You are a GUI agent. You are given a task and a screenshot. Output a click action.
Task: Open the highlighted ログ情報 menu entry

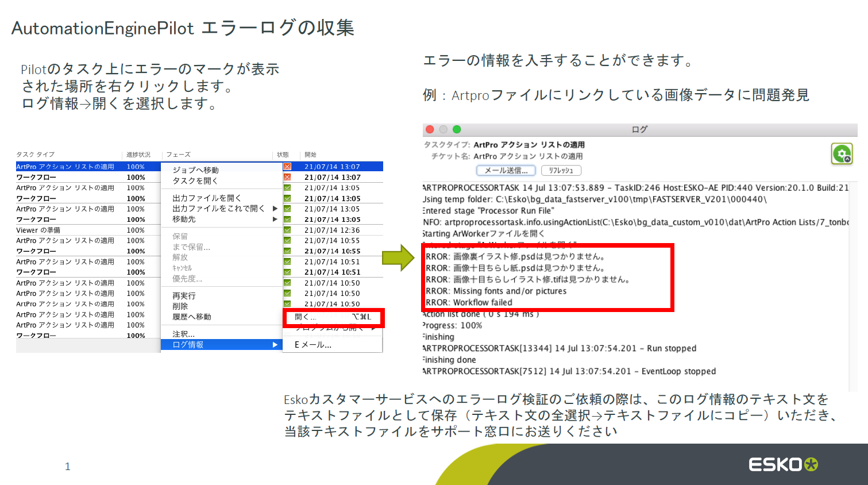pos(222,345)
